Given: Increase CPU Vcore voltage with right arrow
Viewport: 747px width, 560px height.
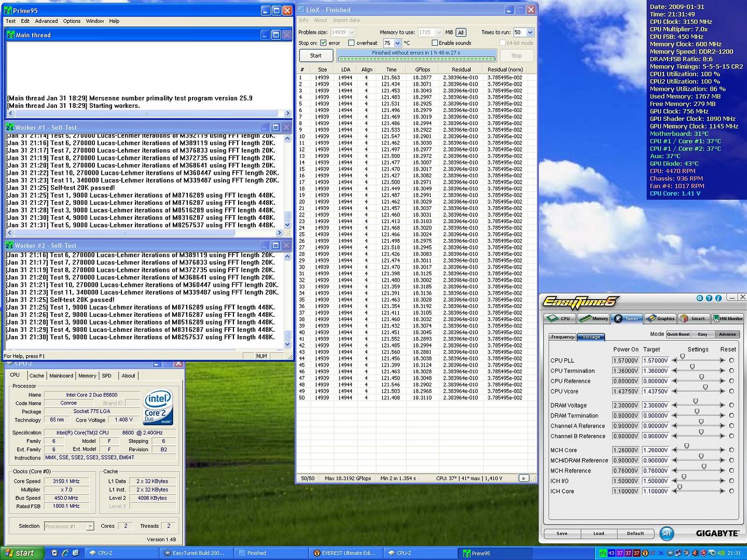Looking at the screenshot, I should tap(722, 391).
